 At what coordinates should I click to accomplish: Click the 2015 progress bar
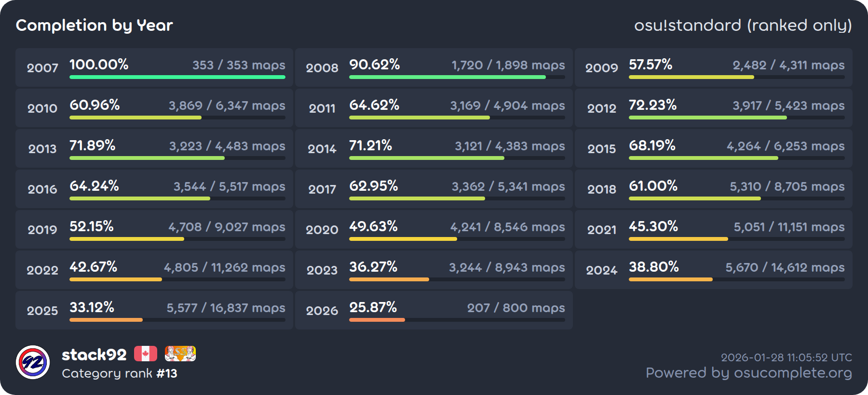pos(736,158)
